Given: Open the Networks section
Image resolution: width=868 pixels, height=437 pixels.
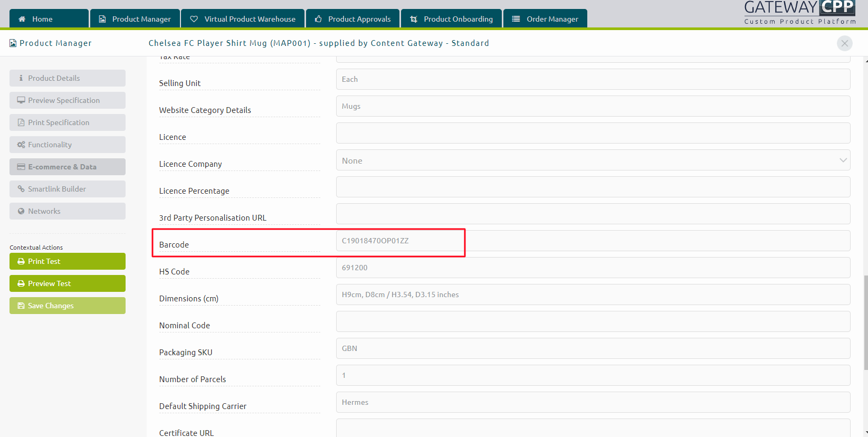Looking at the screenshot, I should coord(68,211).
